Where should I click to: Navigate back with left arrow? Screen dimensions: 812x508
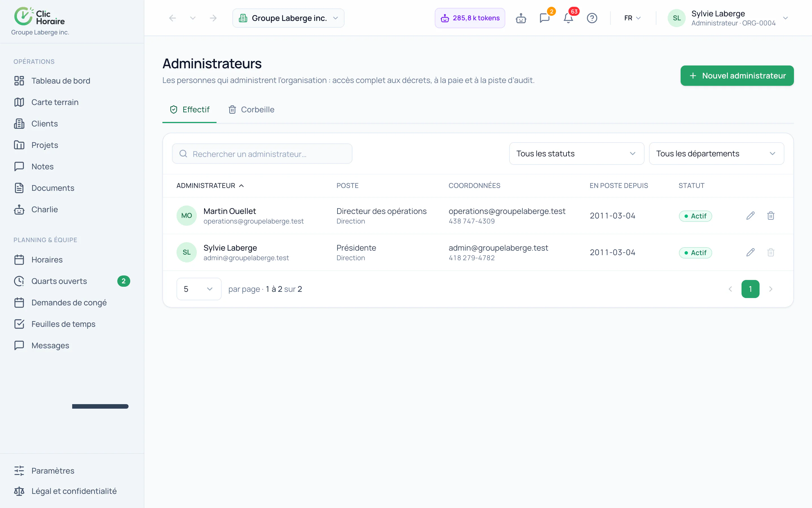(173, 18)
